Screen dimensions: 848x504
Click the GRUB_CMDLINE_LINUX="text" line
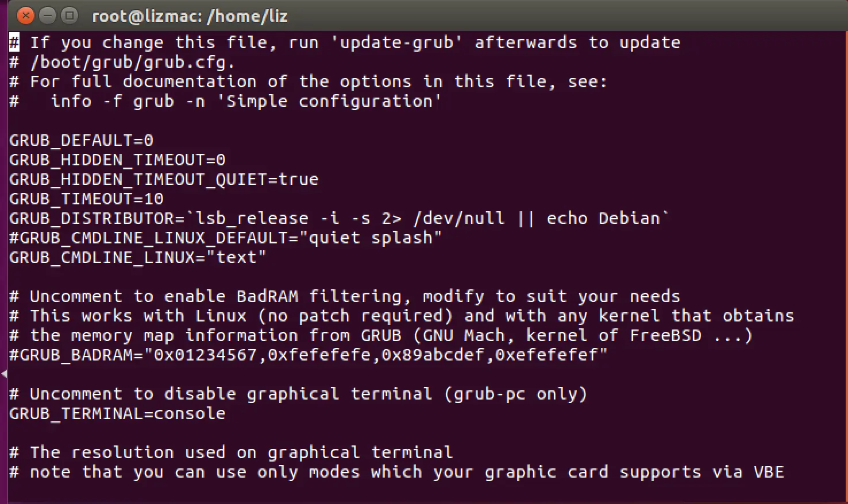(x=138, y=257)
